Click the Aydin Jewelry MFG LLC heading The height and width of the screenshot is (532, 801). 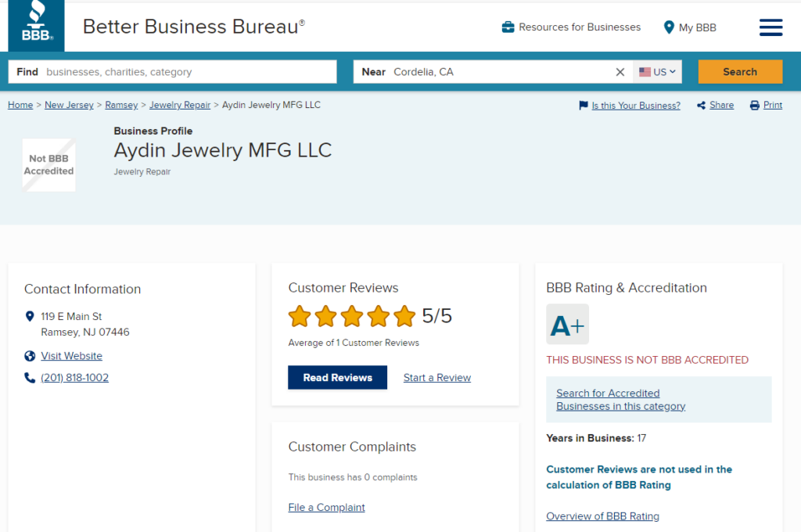click(x=223, y=150)
